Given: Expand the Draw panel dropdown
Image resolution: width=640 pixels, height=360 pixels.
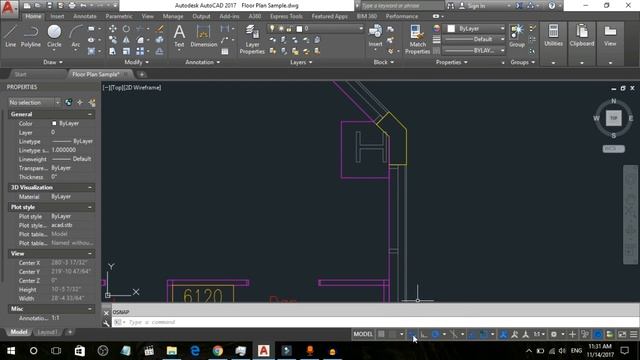Looking at the screenshot, I should [x=53, y=62].
